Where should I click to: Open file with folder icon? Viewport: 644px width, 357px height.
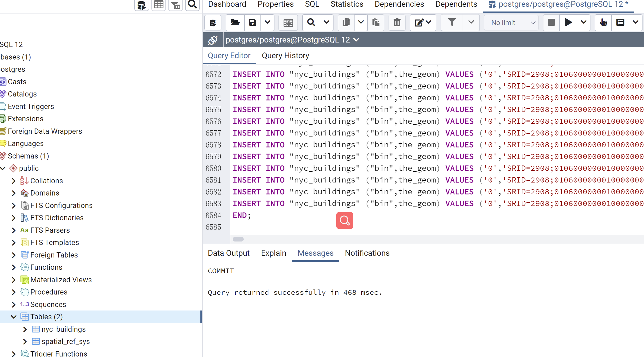235,22
